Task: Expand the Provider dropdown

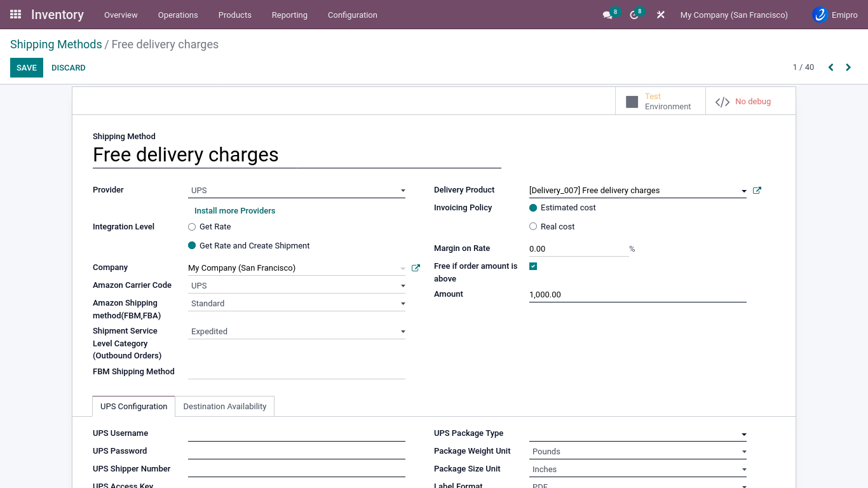Action: (x=297, y=191)
